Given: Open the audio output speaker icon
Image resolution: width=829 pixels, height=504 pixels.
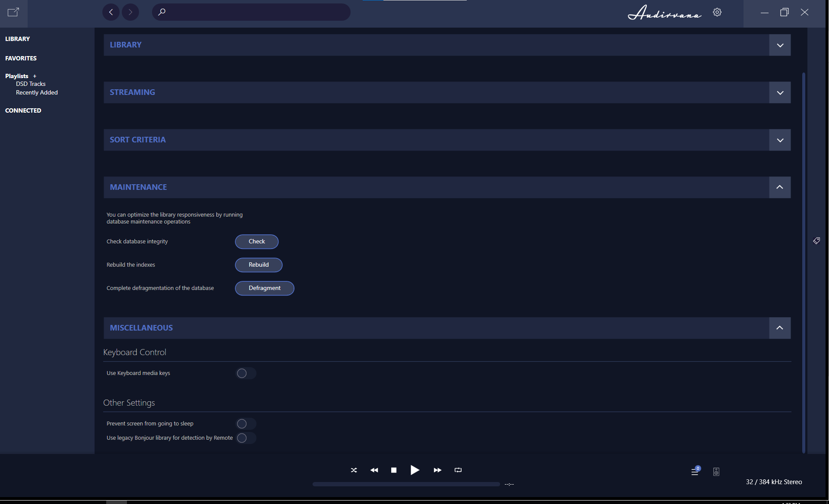Looking at the screenshot, I should click(x=716, y=472).
